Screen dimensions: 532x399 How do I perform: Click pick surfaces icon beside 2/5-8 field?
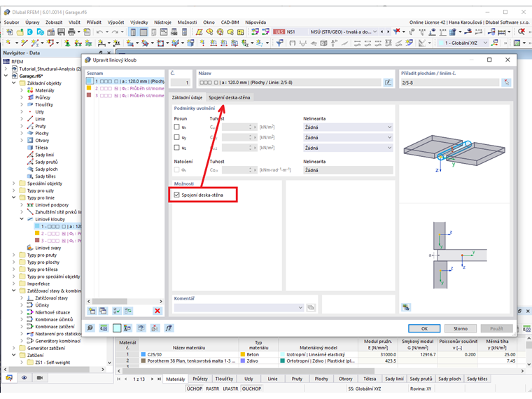(506, 83)
